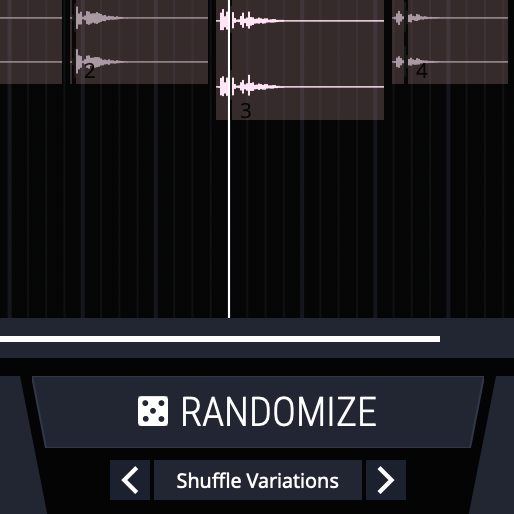514x514 pixels.
Task: Go to previous option with left chevron
Action: click(x=130, y=480)
